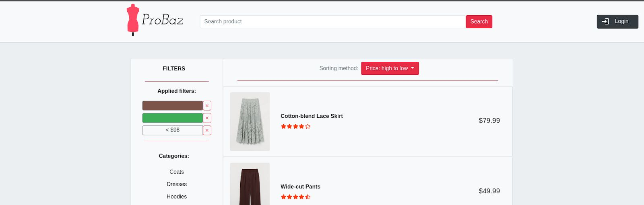Click the Lace Skirt star rating

tap(295, 126)
